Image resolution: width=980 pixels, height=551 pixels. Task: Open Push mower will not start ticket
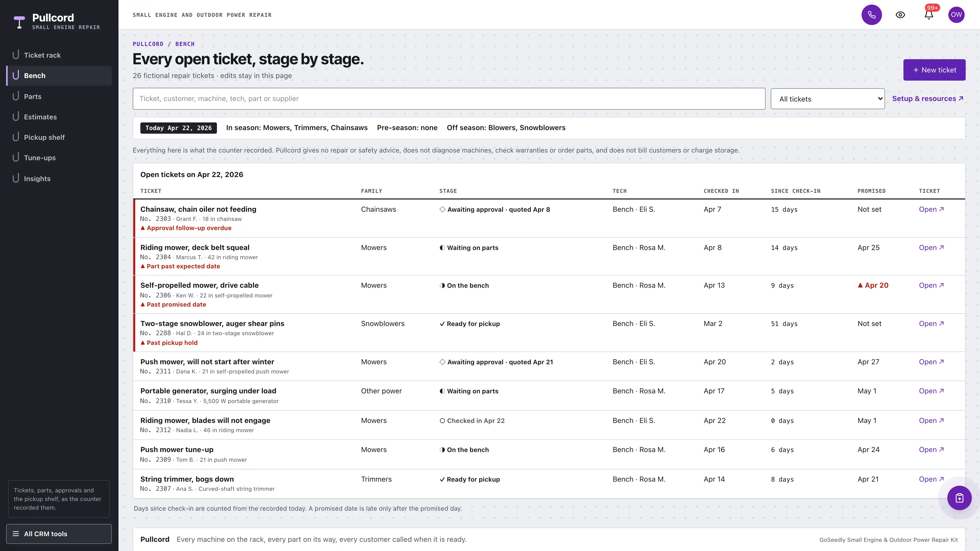(x=931, y=362)
